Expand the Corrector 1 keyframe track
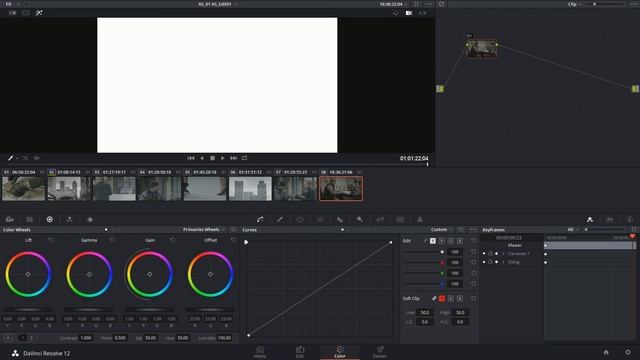The width and height of the screenshot is (640, 360). (x=503, y=253)
